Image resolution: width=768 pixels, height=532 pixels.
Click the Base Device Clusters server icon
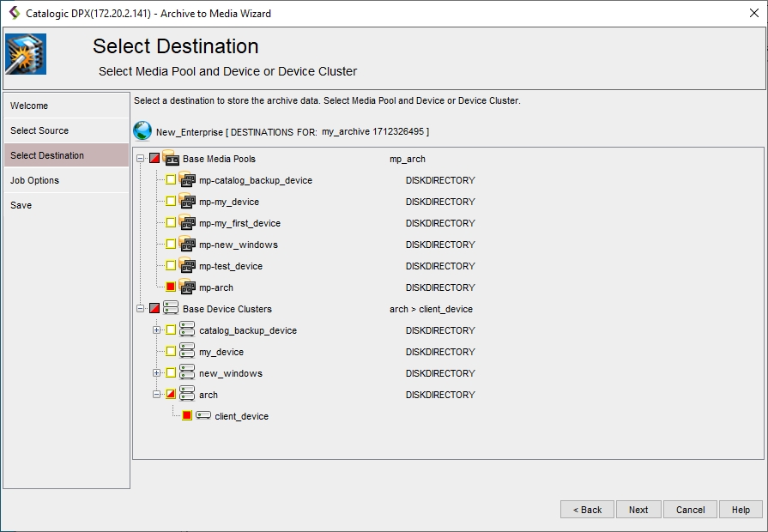tap(170, 309)
